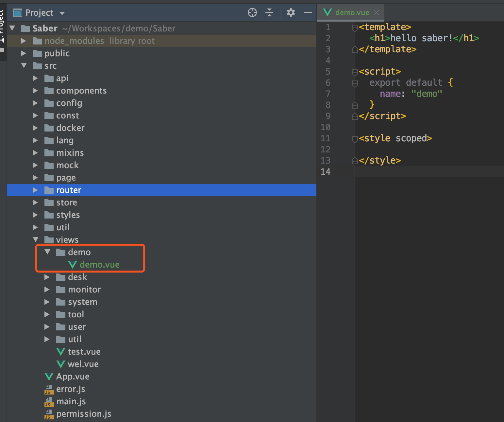Click the Vue icon of App.vue file
The height and width of the screenshot is (422, 504).
[x=49, y=377]
